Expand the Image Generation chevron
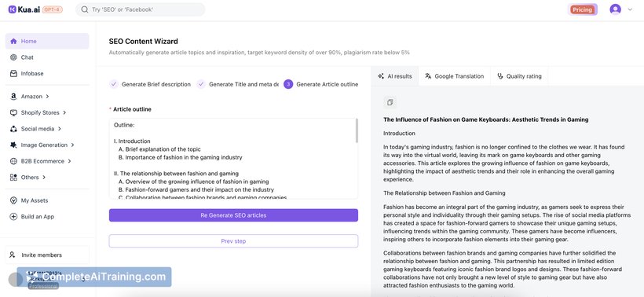644x297 pixels. 73,145
